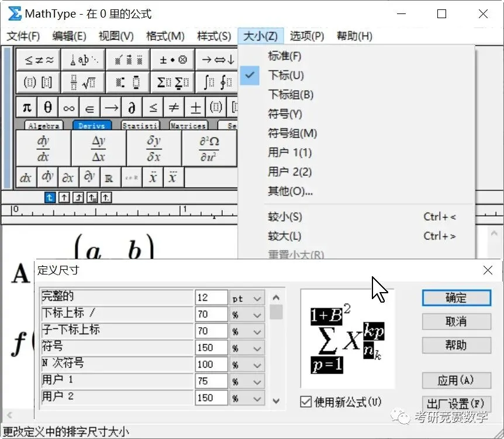Open the arrow symbols palette
The image size is (504, 439).
pos(217,60)
